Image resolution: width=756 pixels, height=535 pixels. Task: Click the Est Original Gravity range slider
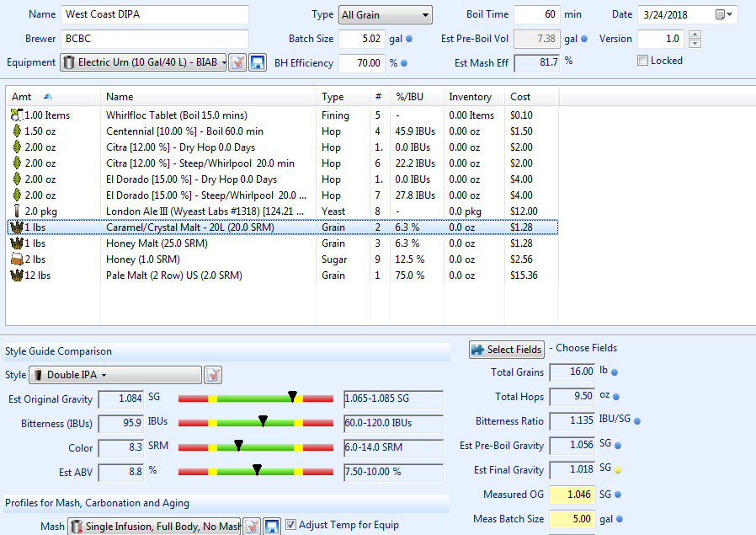click(x=256, y=399)
